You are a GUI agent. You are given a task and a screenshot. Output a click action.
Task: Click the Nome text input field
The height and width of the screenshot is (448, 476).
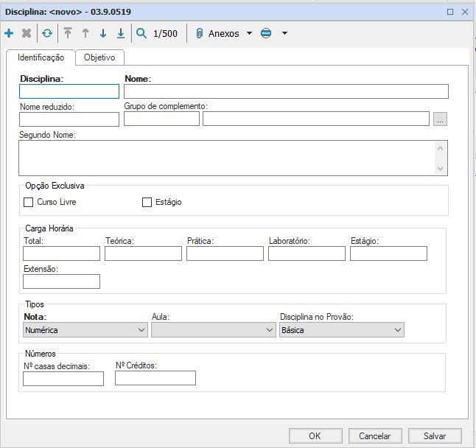pos(286,91)
